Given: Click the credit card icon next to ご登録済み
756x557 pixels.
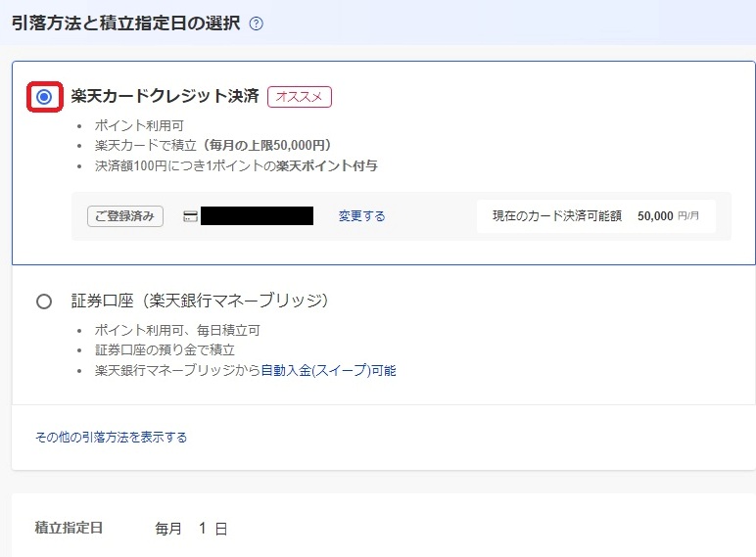Looking at the screenshot, I should click(x=190, y=216).
